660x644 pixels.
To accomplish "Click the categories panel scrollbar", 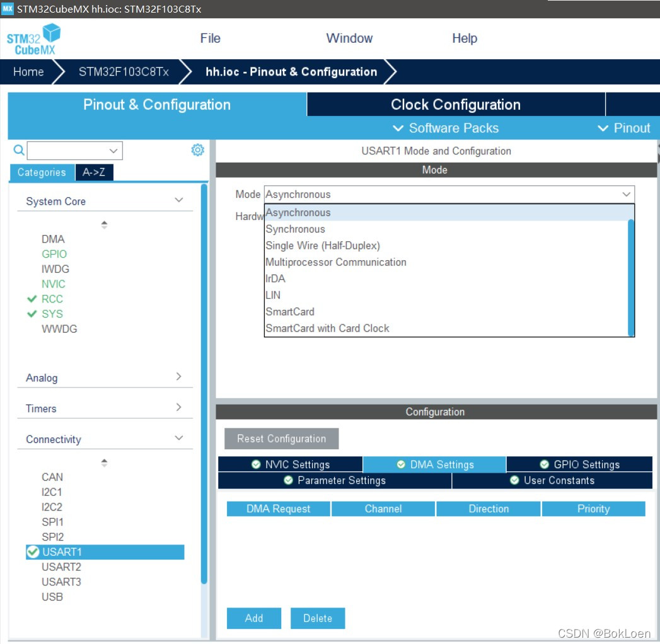I will (x=204, y=384).
